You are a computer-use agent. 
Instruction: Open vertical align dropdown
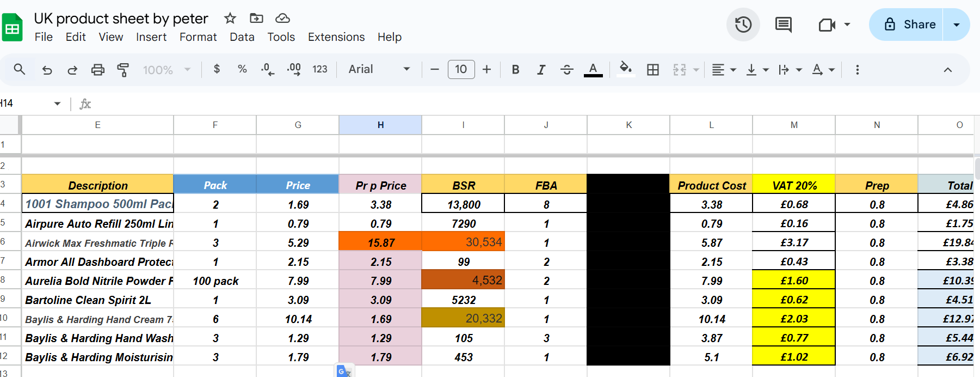[x=757, y=70]
